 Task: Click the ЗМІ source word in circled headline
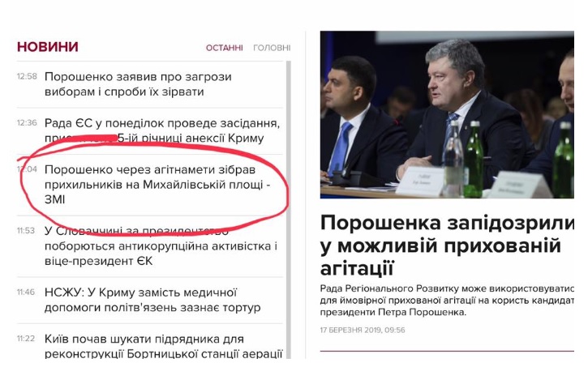click(x=55, y=199)
